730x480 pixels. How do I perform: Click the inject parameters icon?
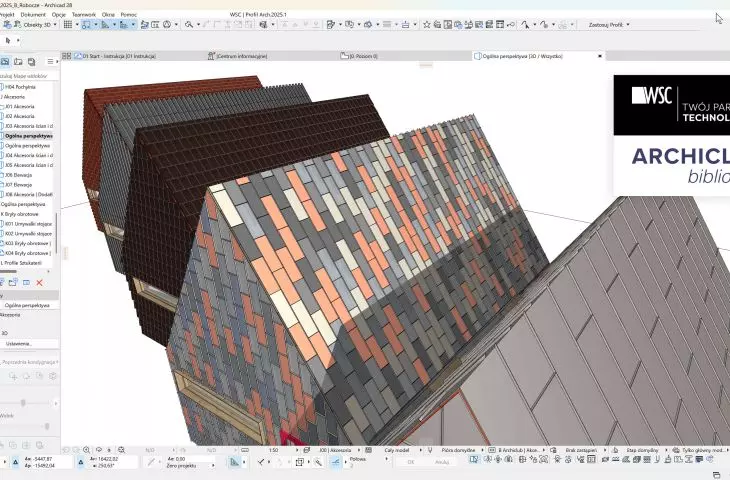[544, 25]
